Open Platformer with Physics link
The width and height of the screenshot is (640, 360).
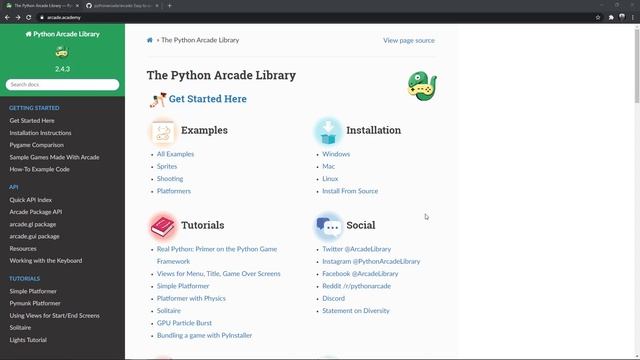[x=191, y=298]
